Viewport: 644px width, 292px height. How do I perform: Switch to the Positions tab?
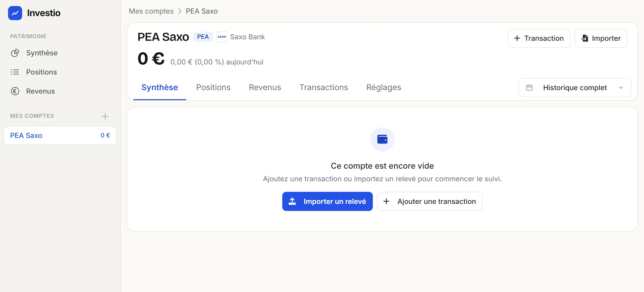point(213,87)
